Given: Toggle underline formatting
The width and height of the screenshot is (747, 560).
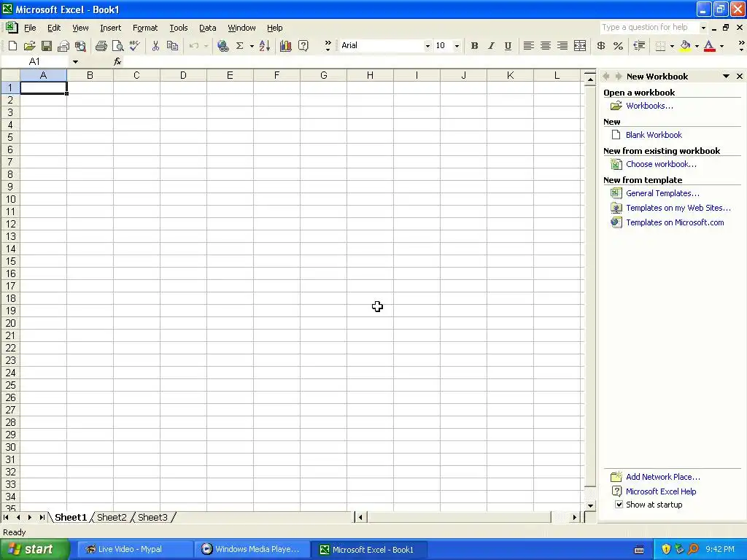Looking at the screenshot, I should click(508, 46).
